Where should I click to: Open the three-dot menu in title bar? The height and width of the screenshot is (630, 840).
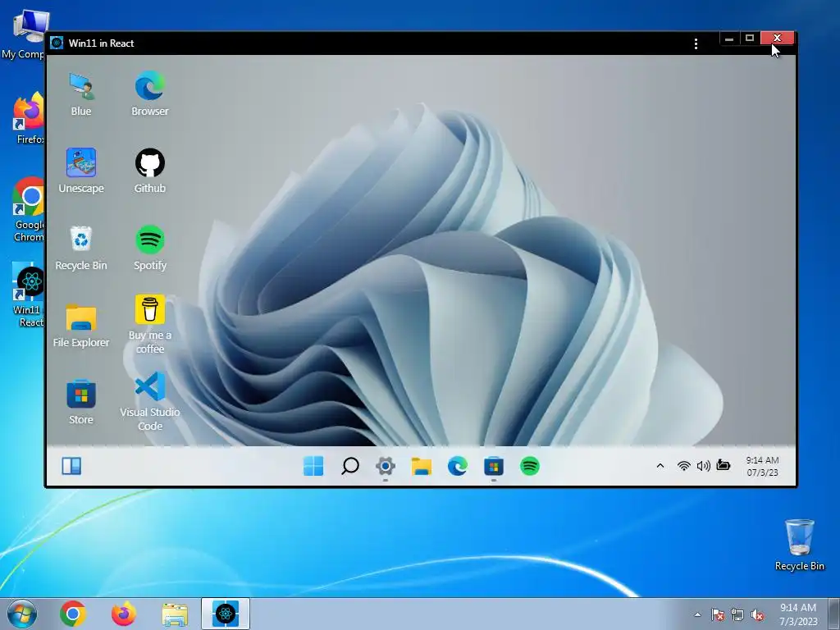click(x=696, y=44)
